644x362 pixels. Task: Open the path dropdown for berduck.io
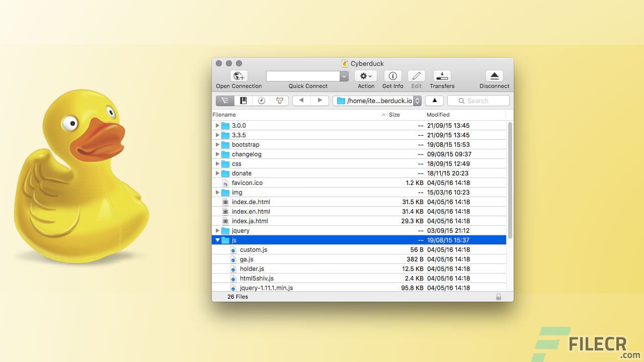pyautogui.click(x=417, y=101)
